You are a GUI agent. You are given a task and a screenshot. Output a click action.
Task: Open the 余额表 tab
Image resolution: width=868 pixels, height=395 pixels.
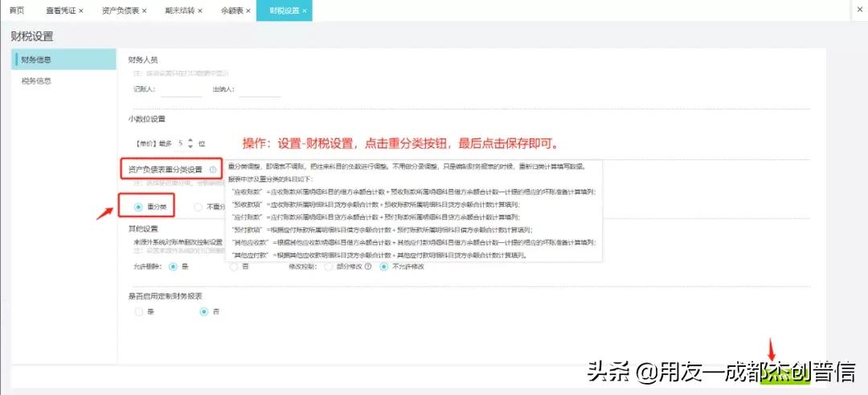pyautogui.click(x=231, y=10)
